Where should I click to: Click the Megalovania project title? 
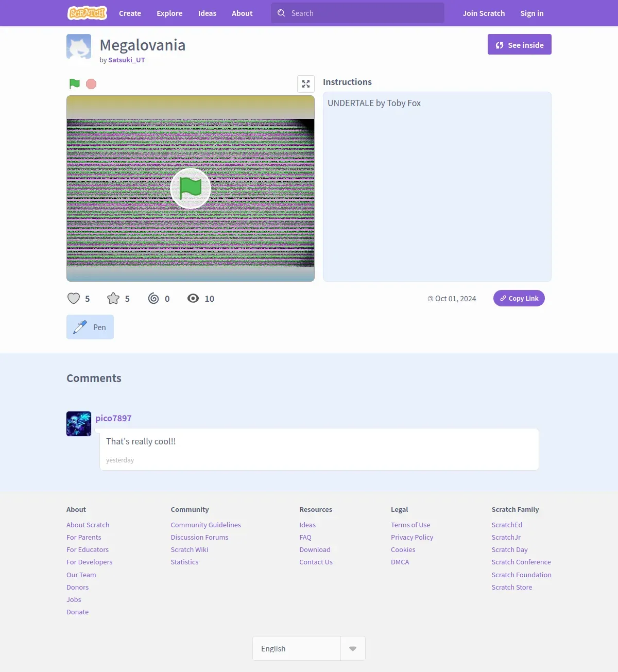(143, 45)
